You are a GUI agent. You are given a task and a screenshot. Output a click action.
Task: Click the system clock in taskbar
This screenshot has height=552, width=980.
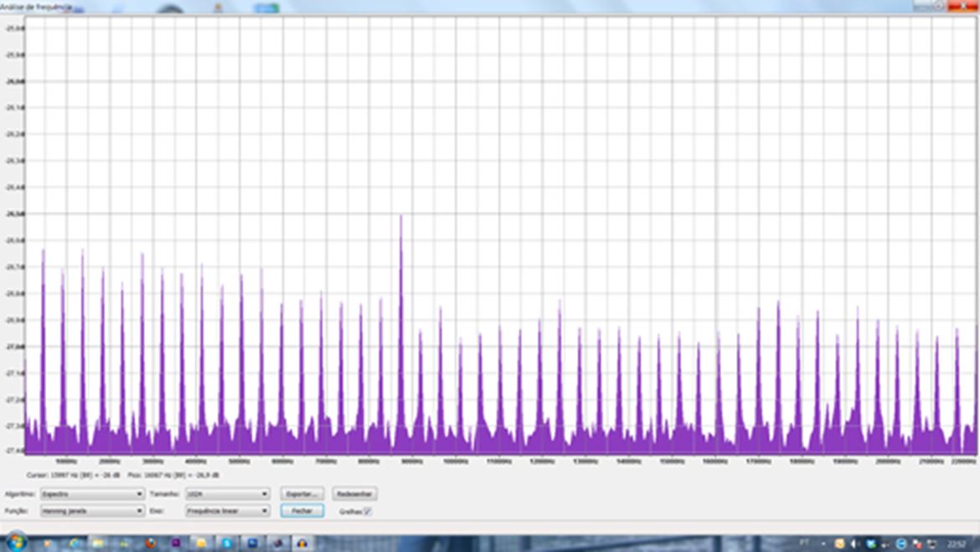956,544
